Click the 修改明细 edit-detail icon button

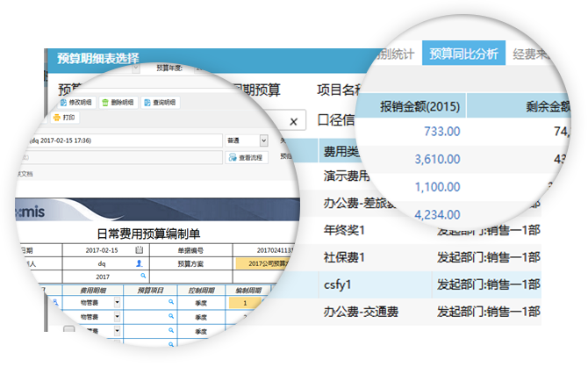point(77,103)
